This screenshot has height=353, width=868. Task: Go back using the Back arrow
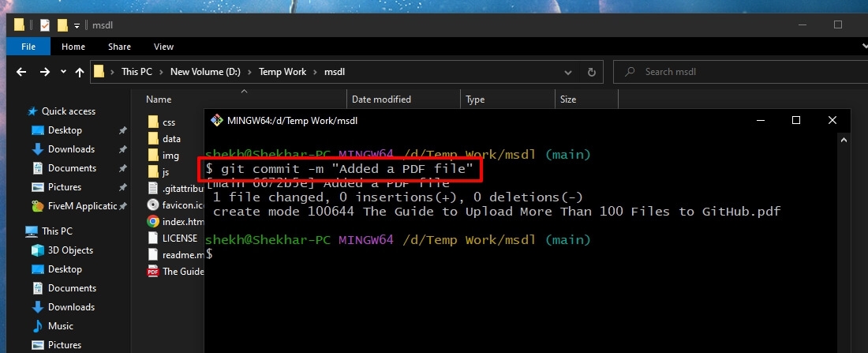[21, 72]
